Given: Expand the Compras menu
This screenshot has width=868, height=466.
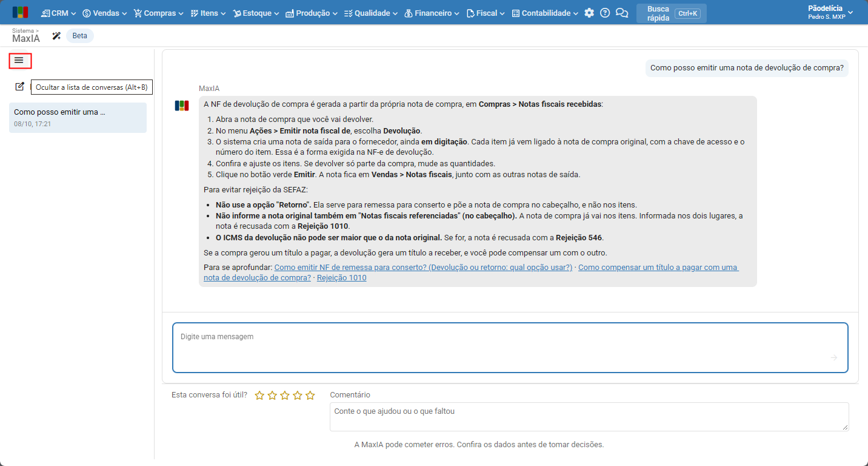Looking at the screenshot, I should click(x=159, y=13).
